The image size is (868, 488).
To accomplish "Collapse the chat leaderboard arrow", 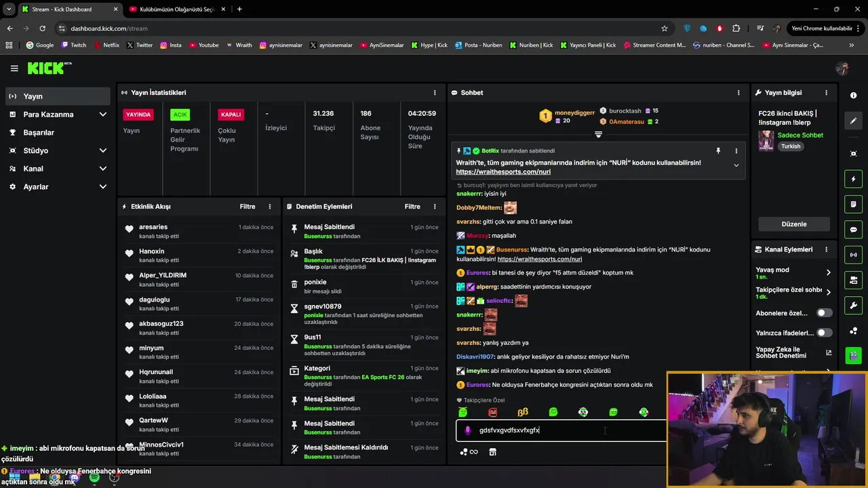I will [x=598, y=135].
